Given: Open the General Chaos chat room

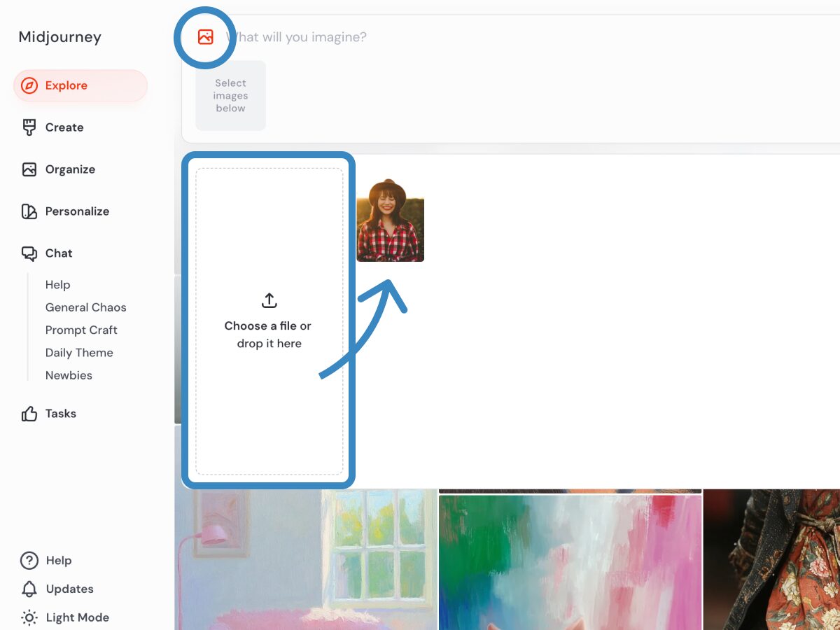Looking at the screenshot, I should tap(85, 307).
